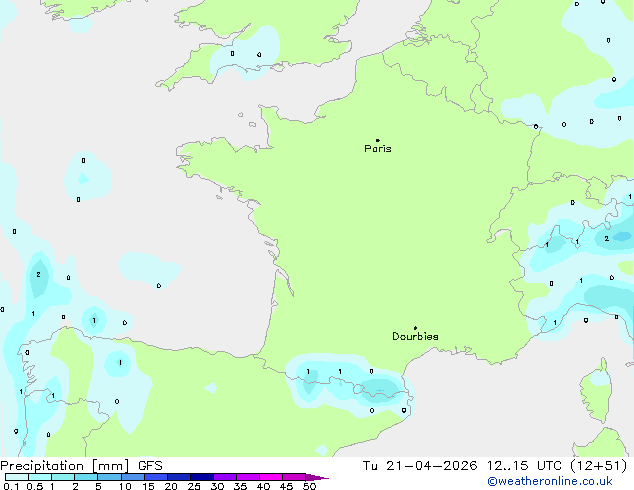The image size is (634, 490).
Task: Pick the 10–15 mm legend swatch
Action: (133, 477)
